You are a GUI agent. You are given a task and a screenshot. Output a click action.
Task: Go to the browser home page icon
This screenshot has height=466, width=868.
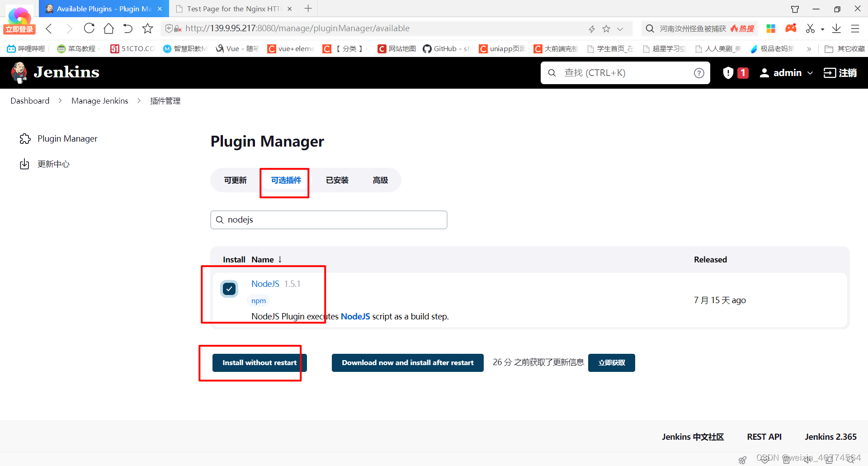click(x=108, y=29)
